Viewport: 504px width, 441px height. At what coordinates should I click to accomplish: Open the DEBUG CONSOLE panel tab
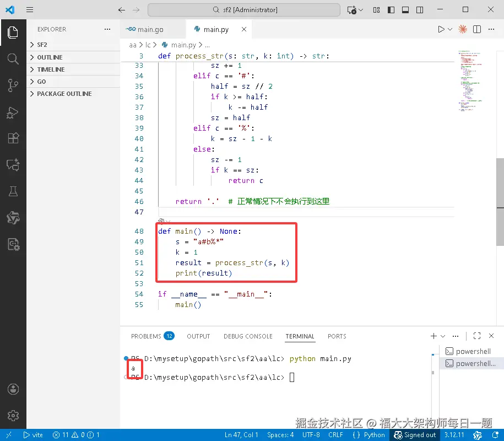tap(248, 336)
